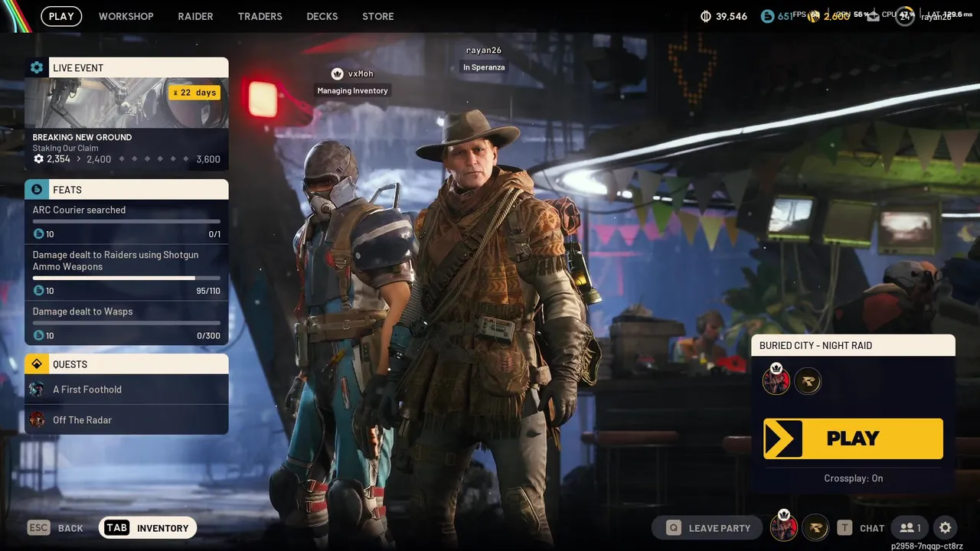Screen dimensions: 980x551
Task: Open INVENTORY with the TAB button
Action: [148, 528]
